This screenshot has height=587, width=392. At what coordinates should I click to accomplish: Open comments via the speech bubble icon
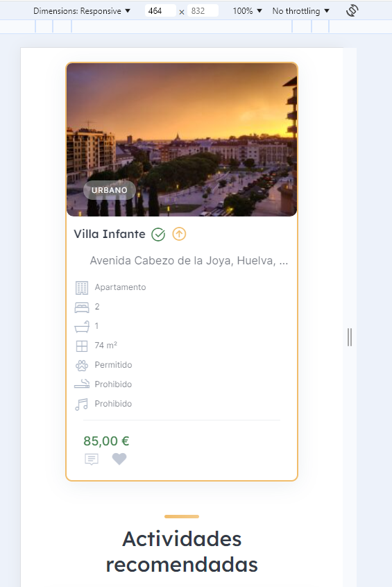pyautogui.click(x=92, y=459)
